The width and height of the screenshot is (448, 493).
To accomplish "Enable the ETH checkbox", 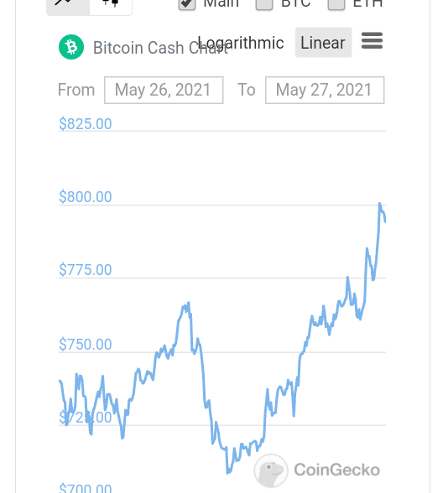I will click(x=336, y=3).
